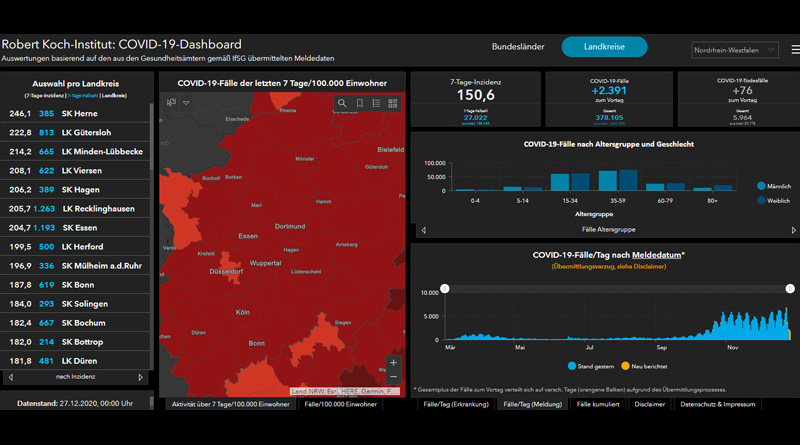Toggle Männlich series in the legend
This screenshot has height=445, width=800.
coord(774,186)
